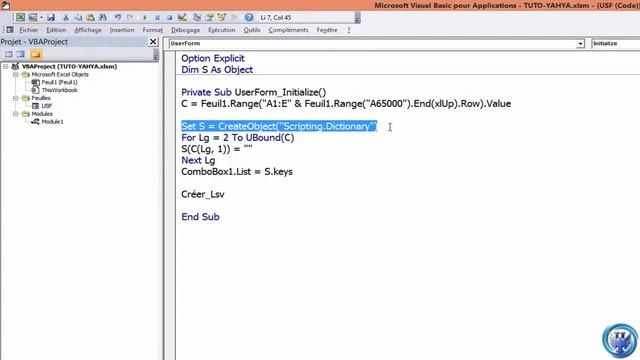Open the Edition menu
The height and width of the screenshot is (360, 640).
click(56, 30)
